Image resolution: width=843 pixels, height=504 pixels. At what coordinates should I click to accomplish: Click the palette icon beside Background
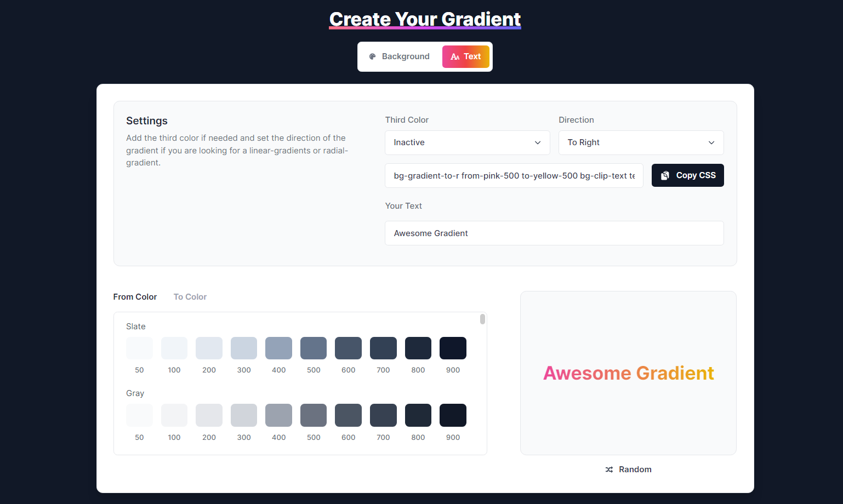tap(373, 56)
